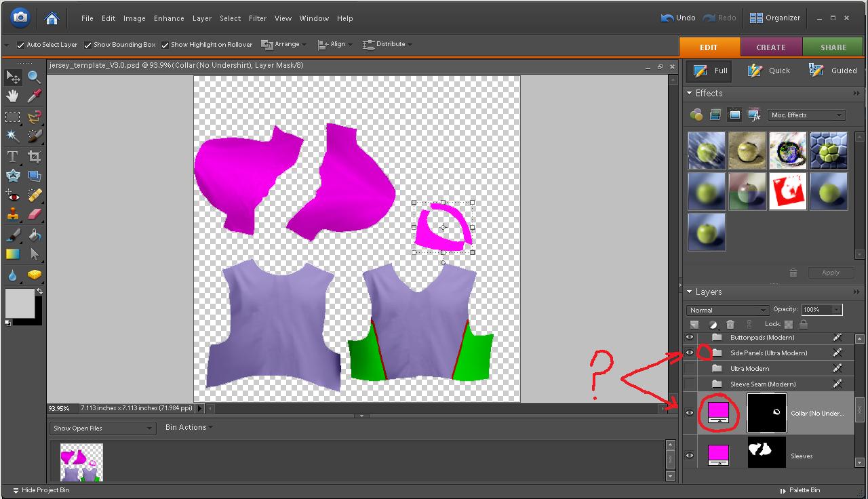This screenshot has width=868, height=499.
Task: Toggle Show Highlight on Rollover checkbox
Action: point(165,45)
